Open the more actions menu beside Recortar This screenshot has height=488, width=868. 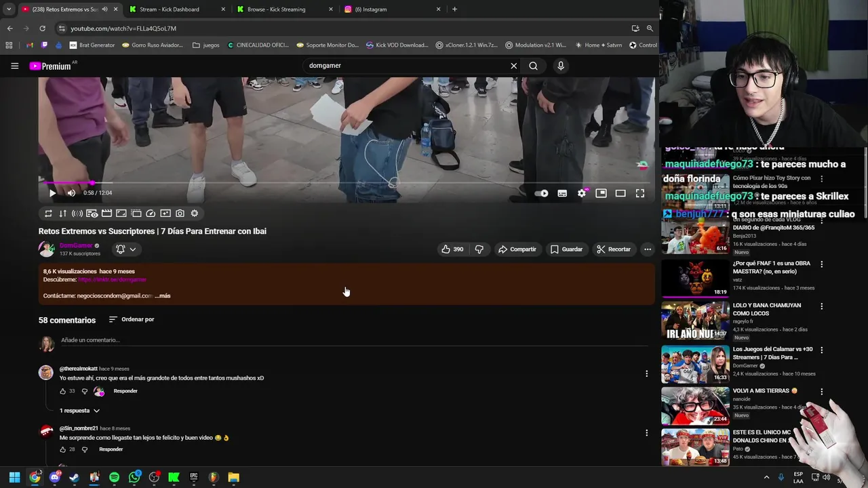coord(648,249)
